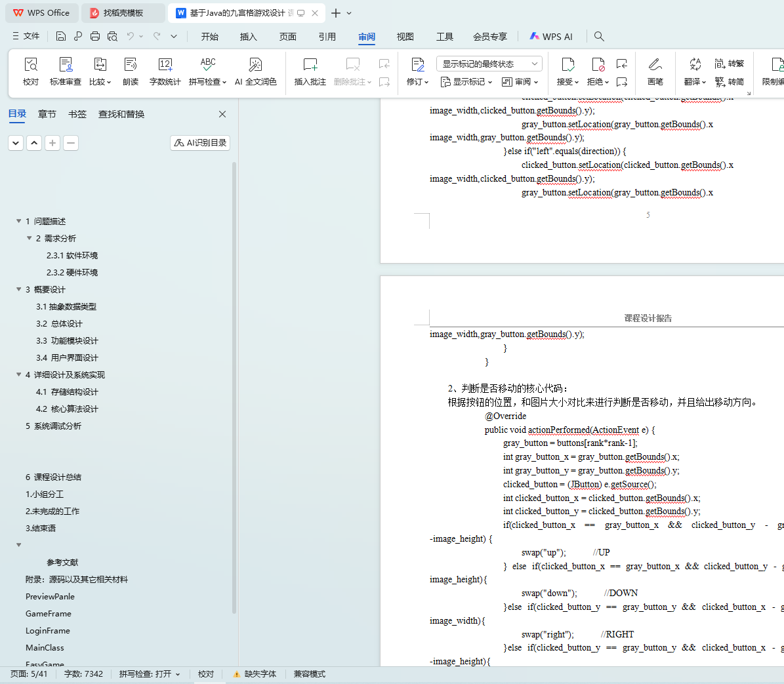This screenshot has width=784, height=684.
Task: Collapse 4 详细设计及系统实现 node
Action: 18,374
